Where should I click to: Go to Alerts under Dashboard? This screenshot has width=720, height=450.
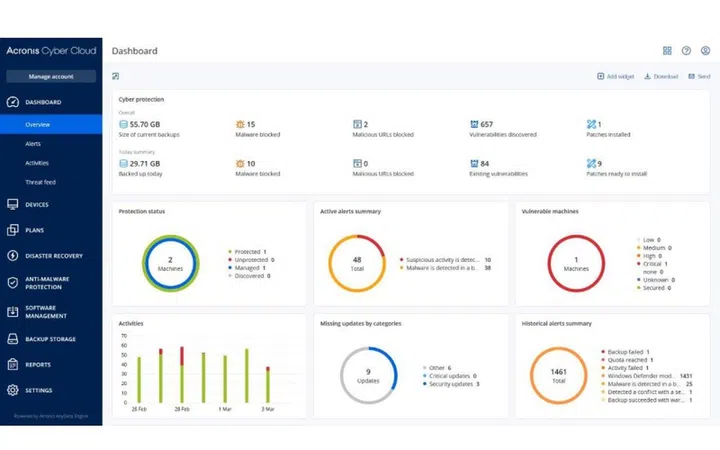pos(33,144)
